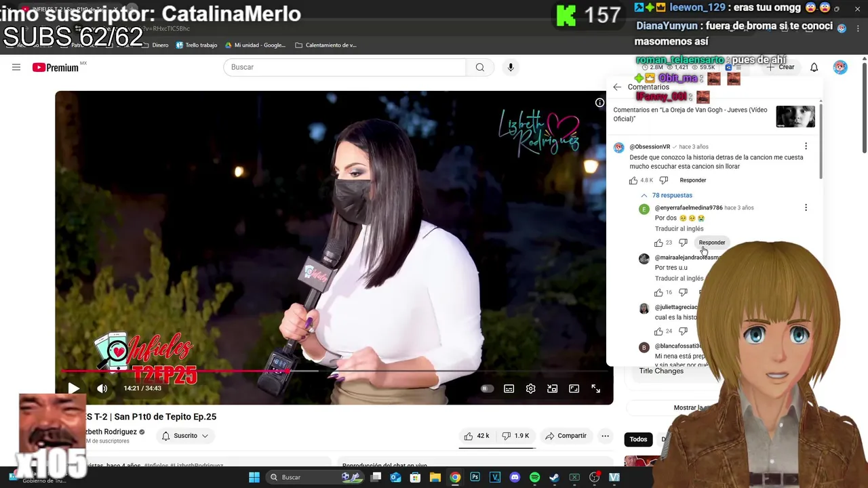Enable theater mode

click(x=574, y=388)
